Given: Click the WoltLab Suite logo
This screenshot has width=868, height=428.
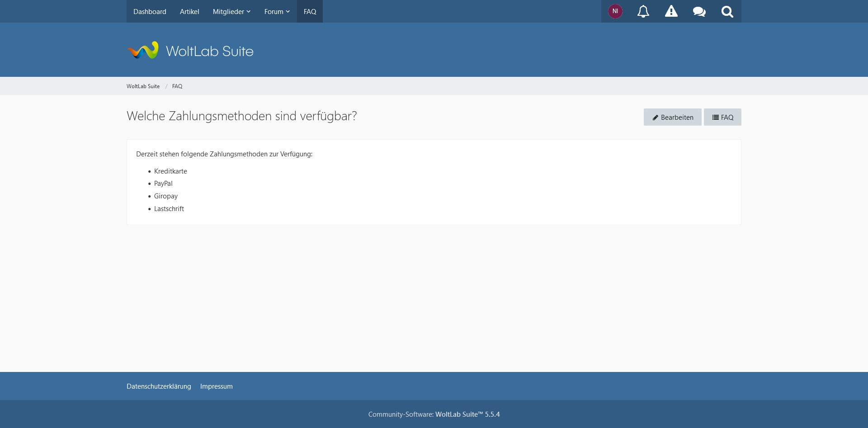Looking at the screenshot, I should [190, 51].
